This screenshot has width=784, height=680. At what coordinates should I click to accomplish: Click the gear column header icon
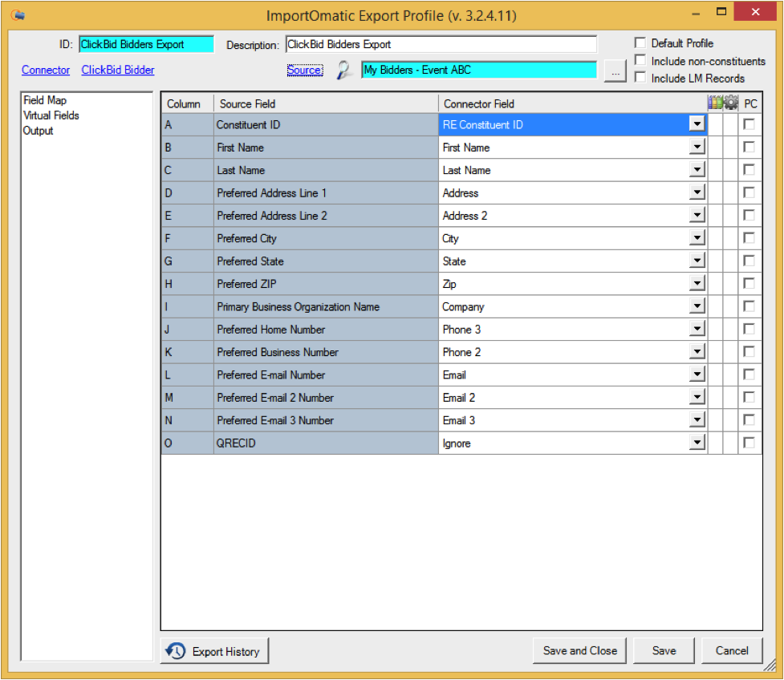tap(730, 103)
